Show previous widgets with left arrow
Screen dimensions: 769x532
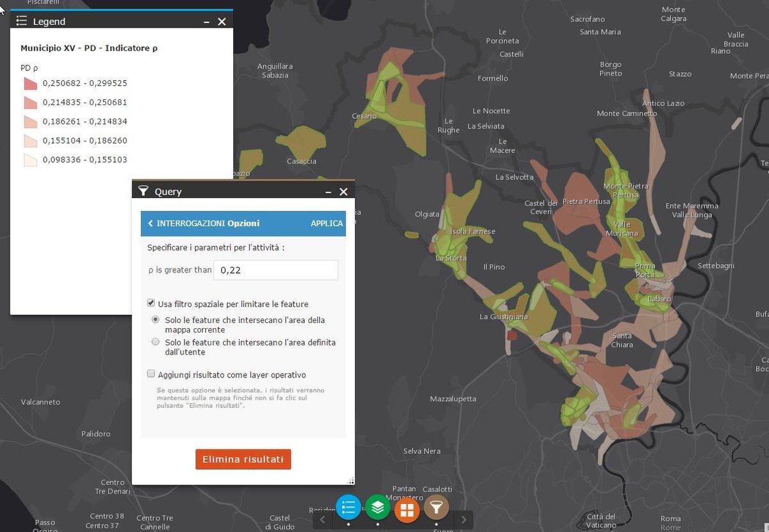coord(323,519)
